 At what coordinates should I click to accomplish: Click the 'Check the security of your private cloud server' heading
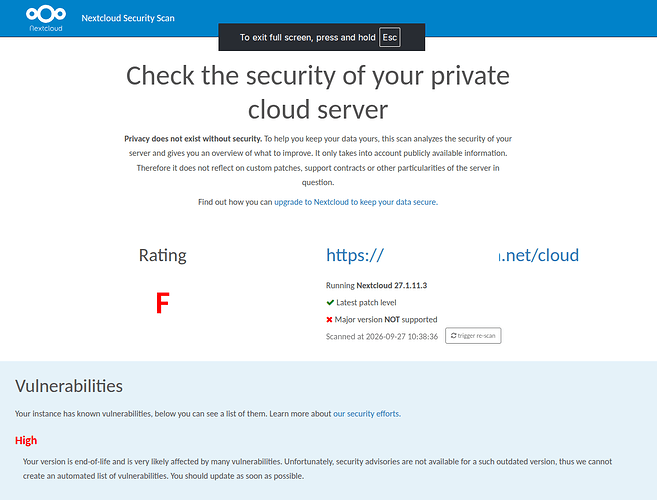click(x=318, y=93)
